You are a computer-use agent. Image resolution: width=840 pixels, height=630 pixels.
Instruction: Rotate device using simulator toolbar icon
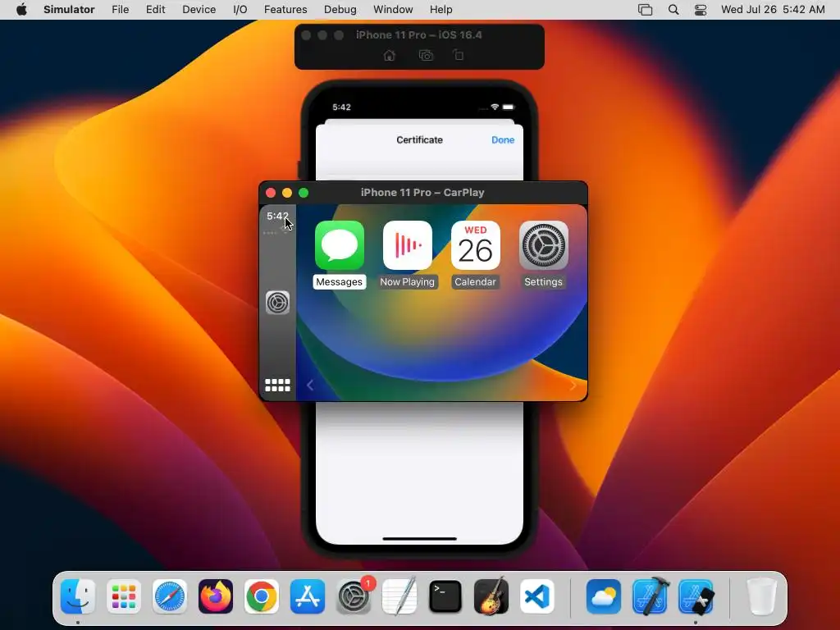coord(459,55)
